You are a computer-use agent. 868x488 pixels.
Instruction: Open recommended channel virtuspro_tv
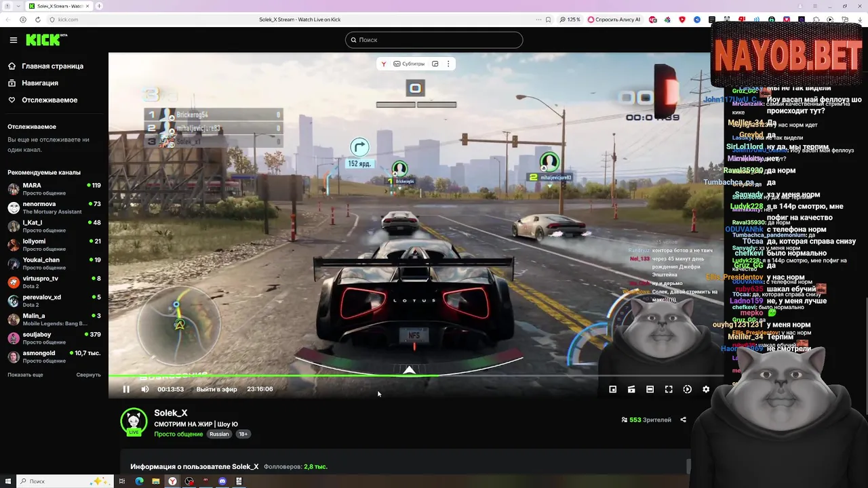54,282
